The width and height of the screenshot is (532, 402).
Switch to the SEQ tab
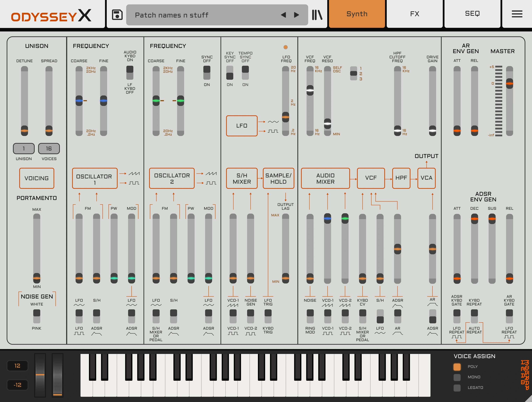[472, 14]
